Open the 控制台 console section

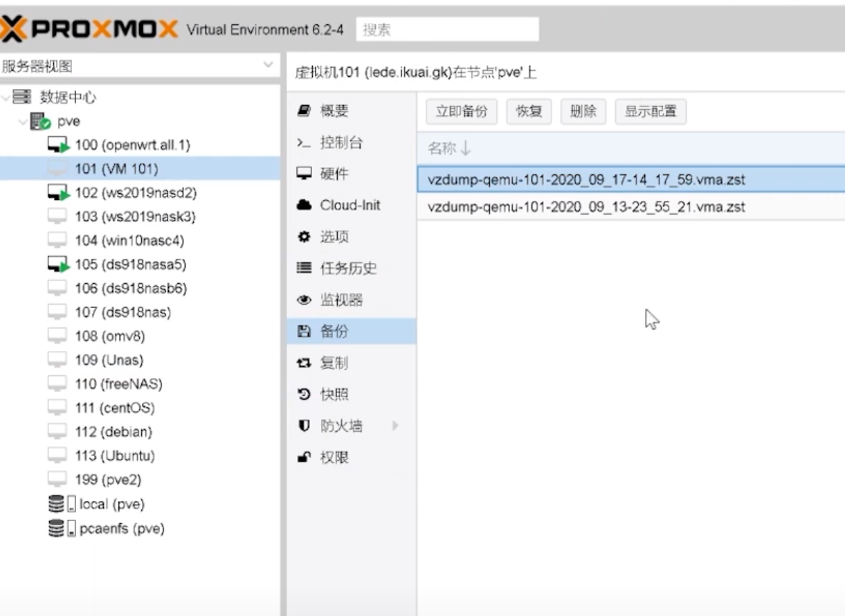click(340, 143)
